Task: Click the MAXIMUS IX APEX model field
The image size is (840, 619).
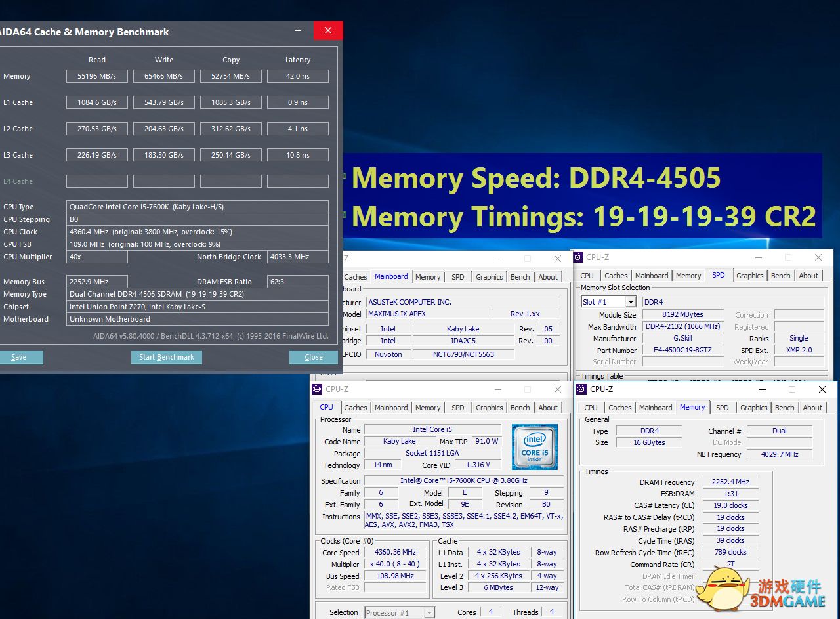Action: tap(427, 314)
